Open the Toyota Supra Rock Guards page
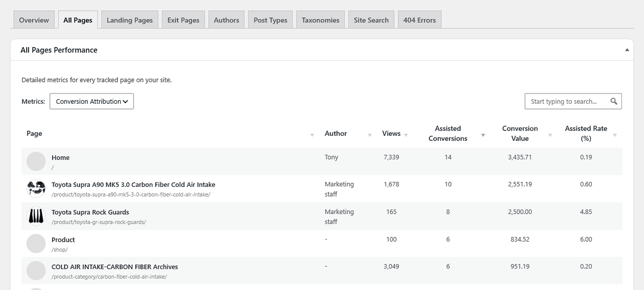Viewport: 644px width, 290px height. (90, 212)
